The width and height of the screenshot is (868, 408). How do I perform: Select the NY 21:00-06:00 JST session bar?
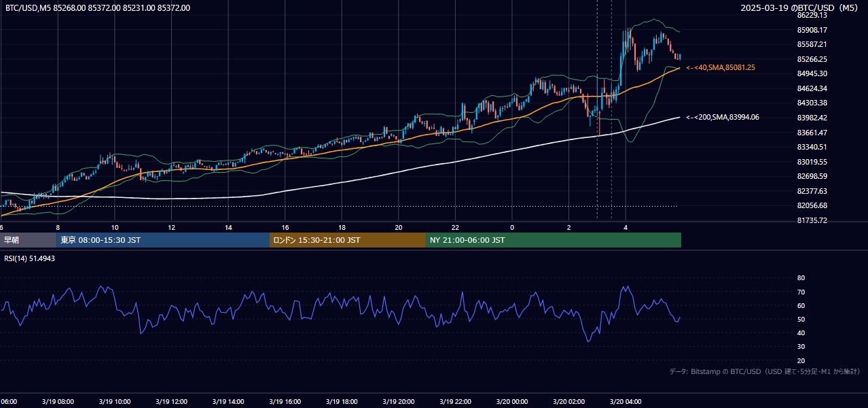[x=554, y=240]
